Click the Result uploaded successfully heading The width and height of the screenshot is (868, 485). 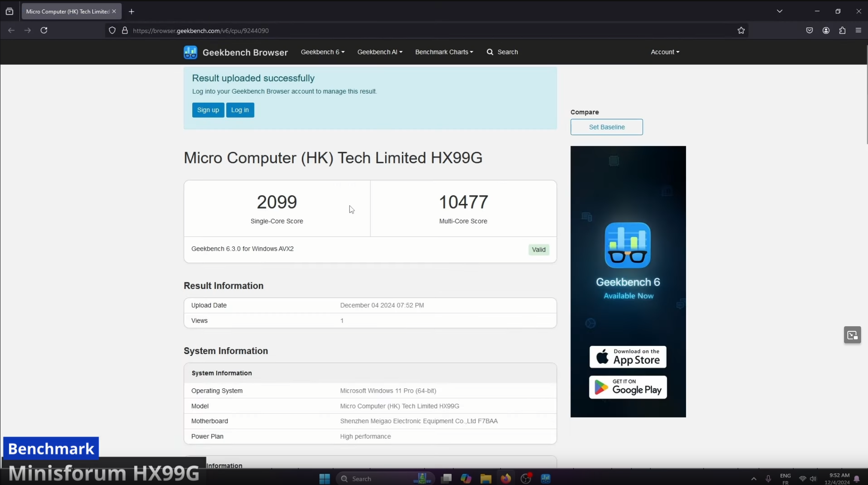pyautogui.click(x=253, y=78)
